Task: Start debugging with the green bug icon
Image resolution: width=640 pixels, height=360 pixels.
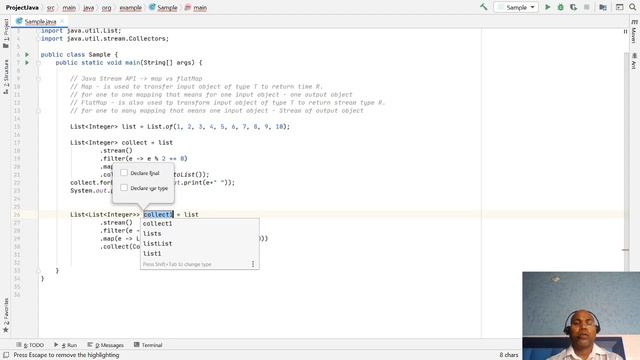Action: click(560, 7)
